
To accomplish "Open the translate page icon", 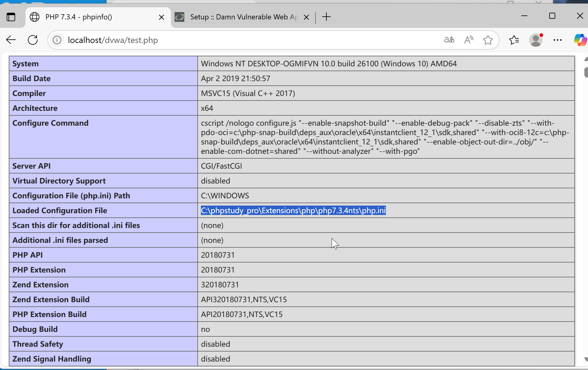I will pyautogui.click(x=449, y=40).
